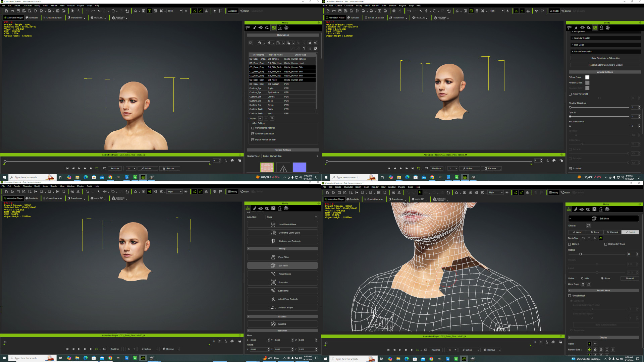
Task: Click the New Project icon in the Material Settings window toolbar
Action: pos(328,11)
